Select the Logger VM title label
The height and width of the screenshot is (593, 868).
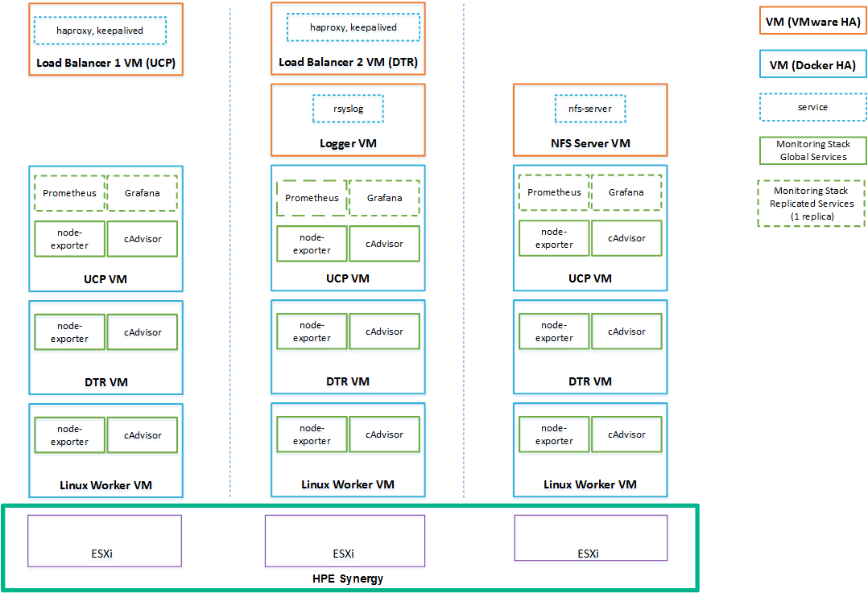point(347,143)
